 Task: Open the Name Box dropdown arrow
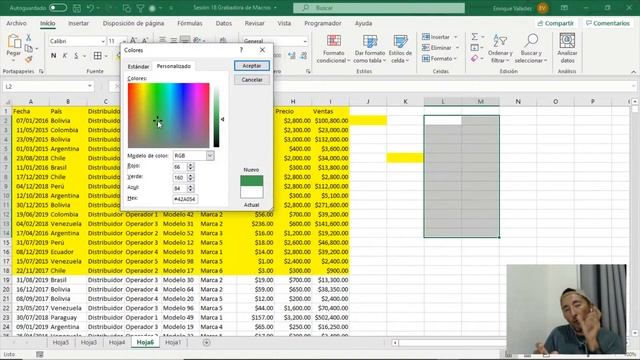(89, 86)
